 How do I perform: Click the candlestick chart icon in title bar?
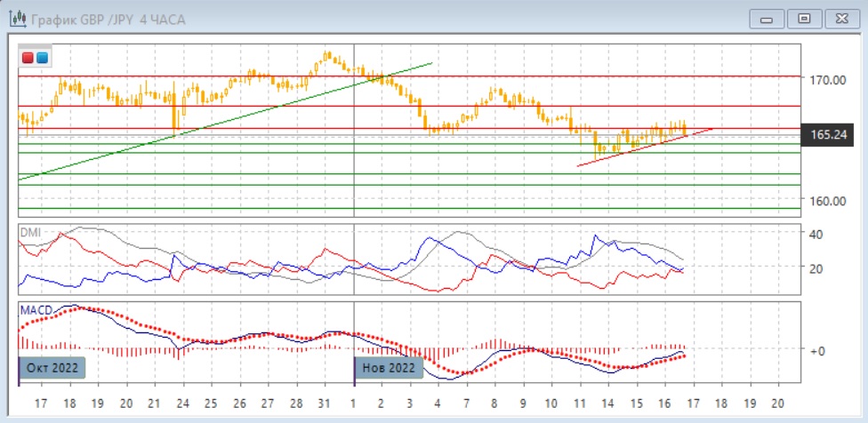tap(17, 19)
